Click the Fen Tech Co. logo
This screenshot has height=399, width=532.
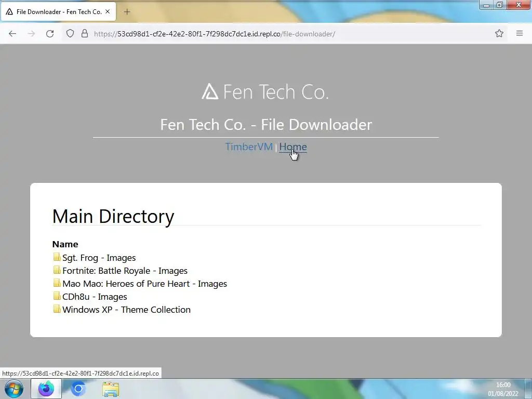pyautogui.click(x=265, y=91)
